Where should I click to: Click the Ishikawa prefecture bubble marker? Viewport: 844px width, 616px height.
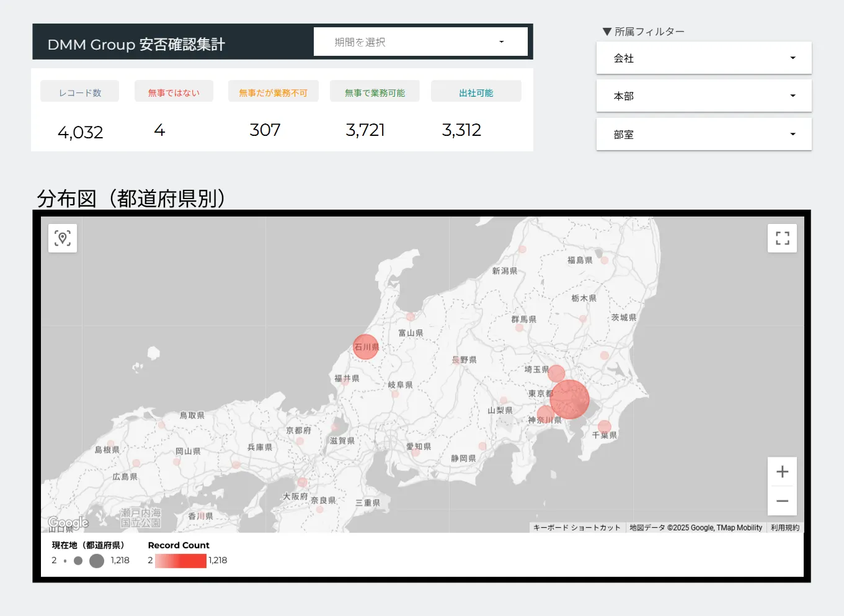pyautogui.click(x=365, y=347)
